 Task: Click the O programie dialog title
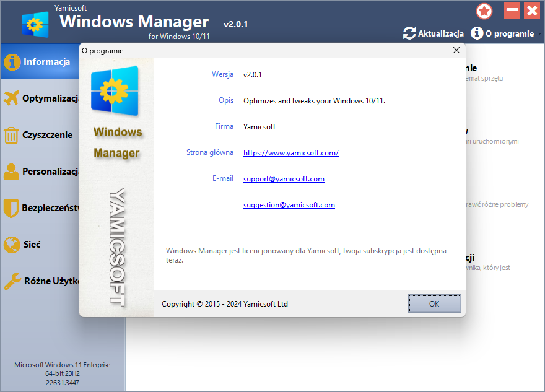point(103,51)
